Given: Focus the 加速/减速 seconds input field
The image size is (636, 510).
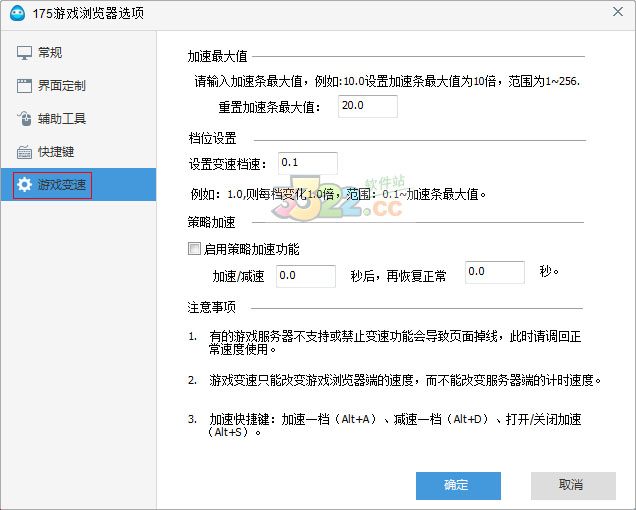Looking at the screenshot, I should (306, 276).
